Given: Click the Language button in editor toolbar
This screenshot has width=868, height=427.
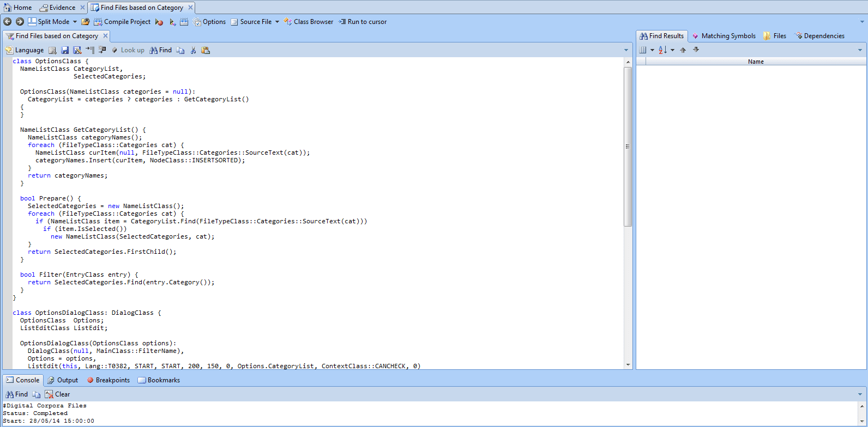Looking at the screenshot, I should click(25, 50).
